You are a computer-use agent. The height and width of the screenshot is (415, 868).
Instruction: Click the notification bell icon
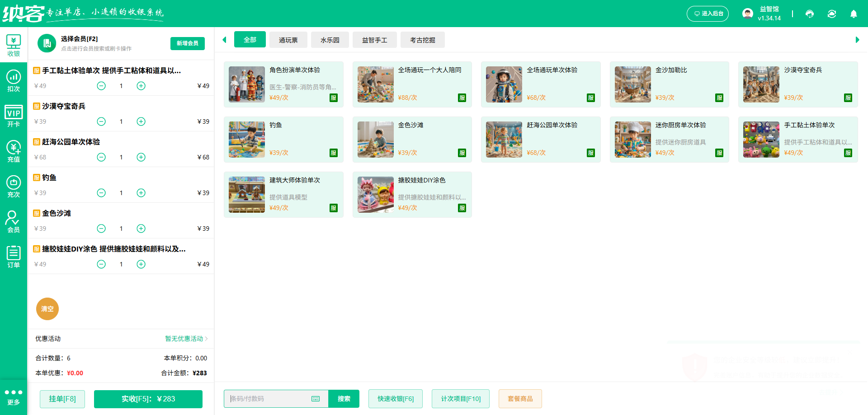(854, 14)
